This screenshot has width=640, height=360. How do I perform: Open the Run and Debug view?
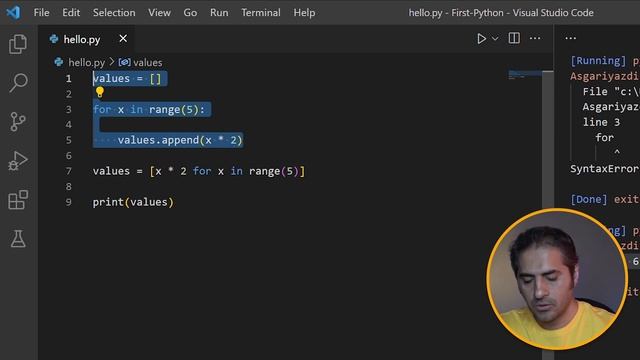18,161
